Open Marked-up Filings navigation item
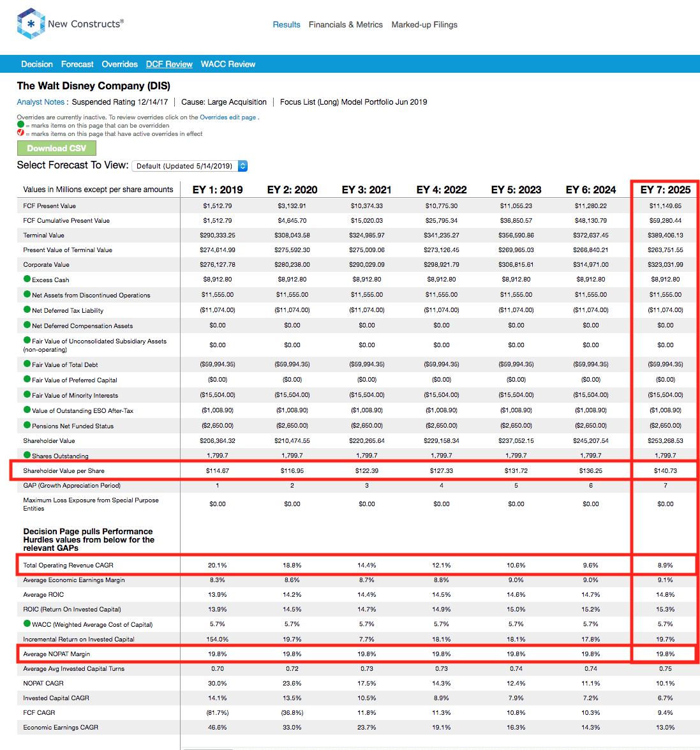This screenshot has height=750, width=700. point(424,25)
